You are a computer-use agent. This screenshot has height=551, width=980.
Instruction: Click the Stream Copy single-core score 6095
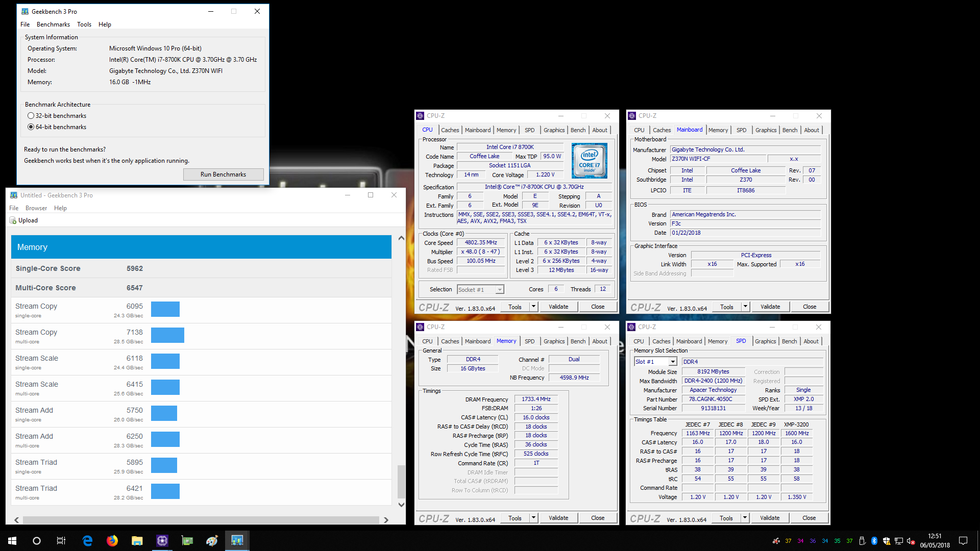[x=135, y=306]
